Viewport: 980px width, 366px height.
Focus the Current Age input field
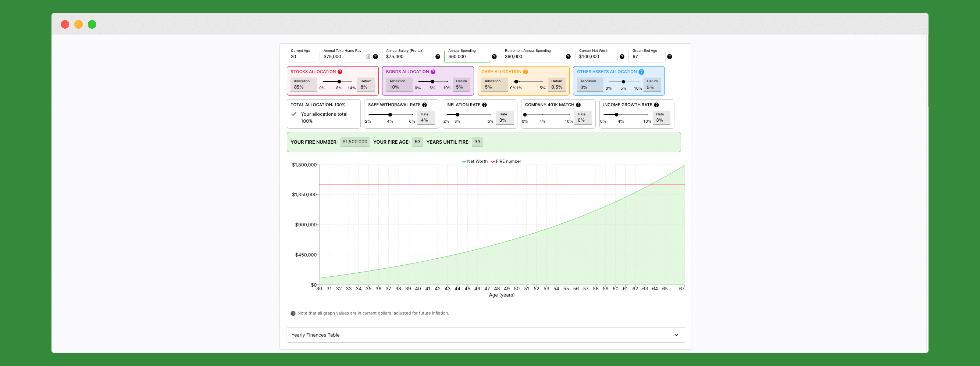(x=301, y=57)
